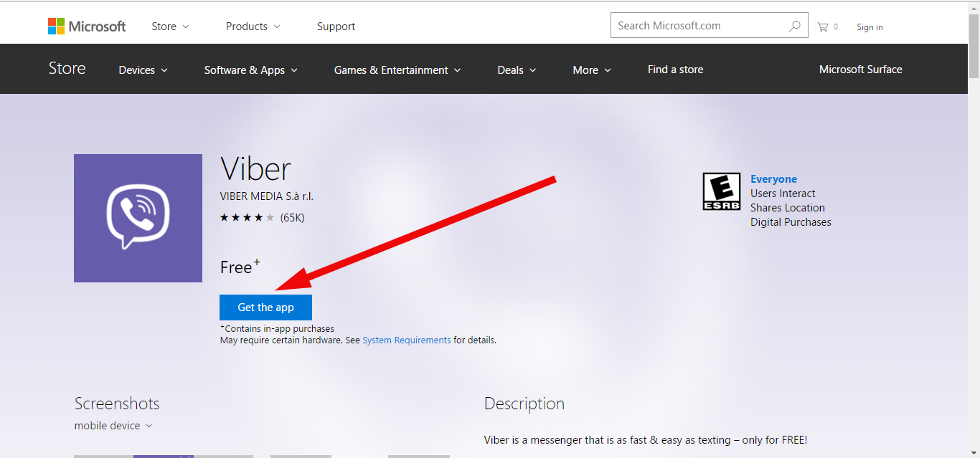Open the System Requirements link
The height and width of the screenshot is (458, 980).
tap(407, 340)
